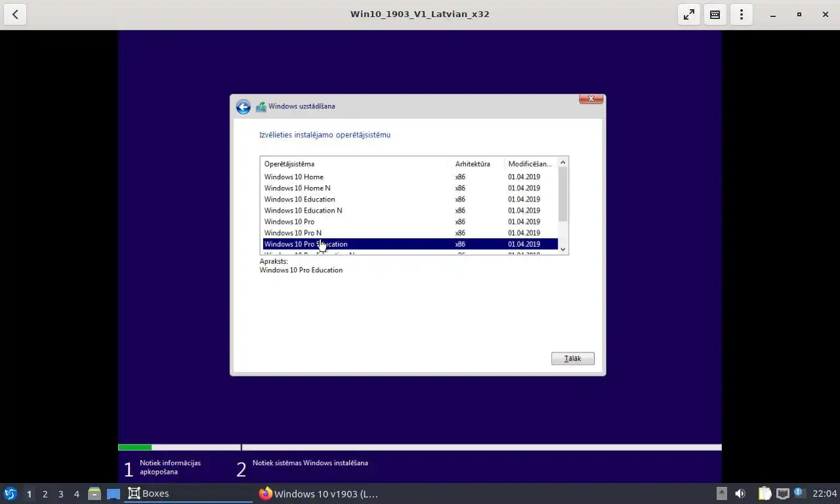Open the system start menu icon in taskbar

point(10,493)
